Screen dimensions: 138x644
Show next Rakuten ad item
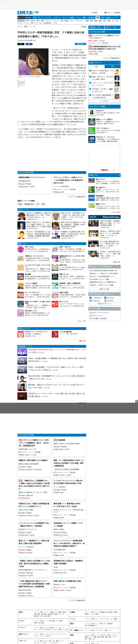(x=118, y=170)
